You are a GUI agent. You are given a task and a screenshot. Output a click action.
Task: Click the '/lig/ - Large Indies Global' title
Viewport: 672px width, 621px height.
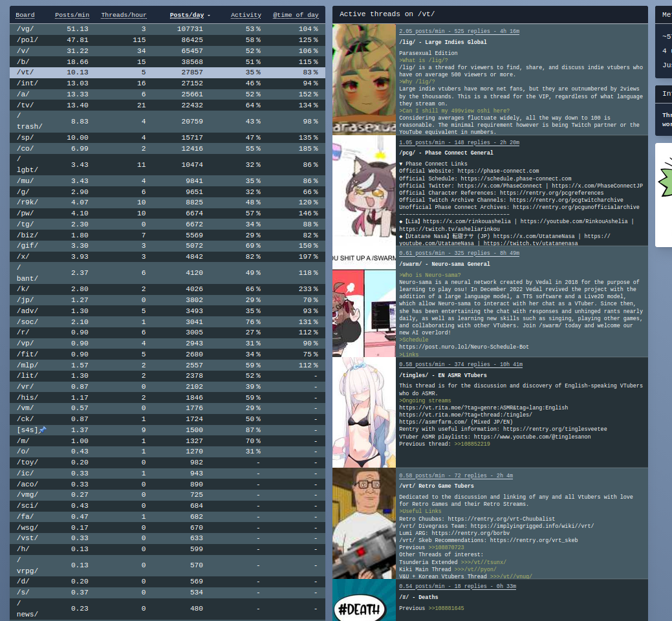(x=442, y=43)
